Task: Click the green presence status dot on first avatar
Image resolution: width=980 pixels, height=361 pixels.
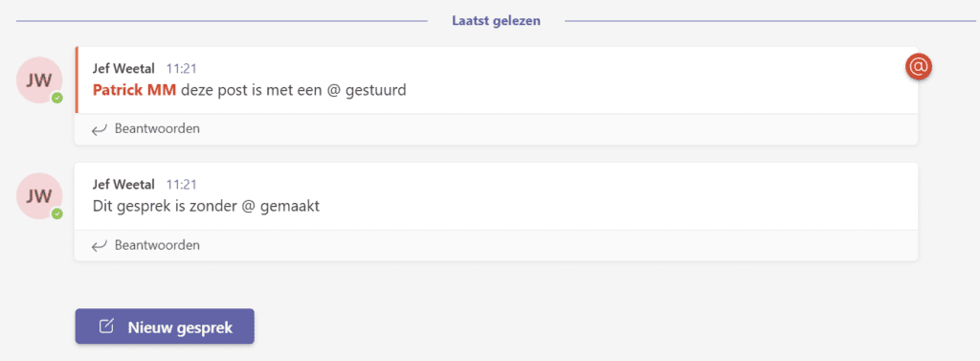Action: [x=56, y=98]
